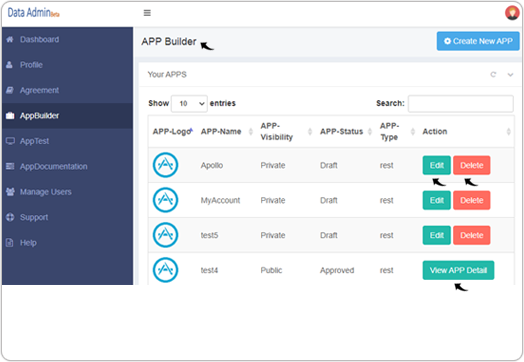Click the AppDocumentation icon in sidebar
The height and width of the screenshot is (362, 524).
click(10, 166)
